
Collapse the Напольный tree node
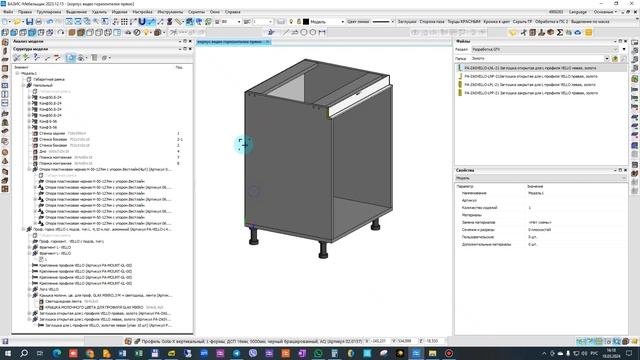24,85
